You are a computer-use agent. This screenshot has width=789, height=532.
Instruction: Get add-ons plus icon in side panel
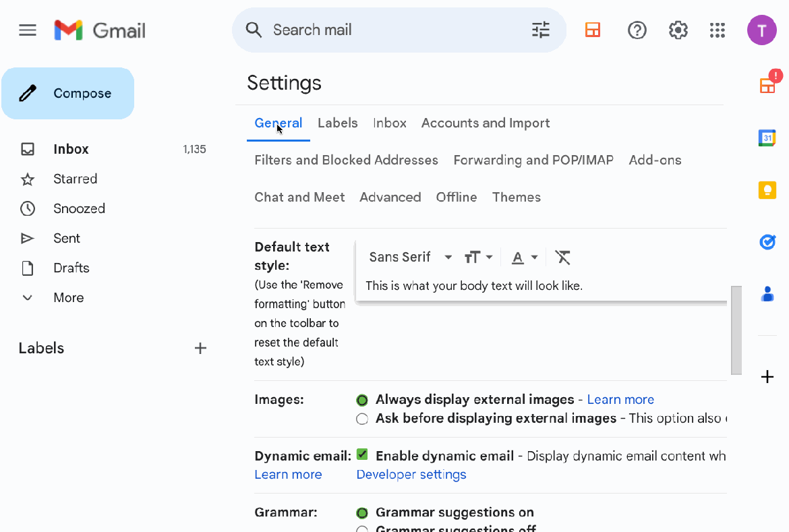(767, 376)
